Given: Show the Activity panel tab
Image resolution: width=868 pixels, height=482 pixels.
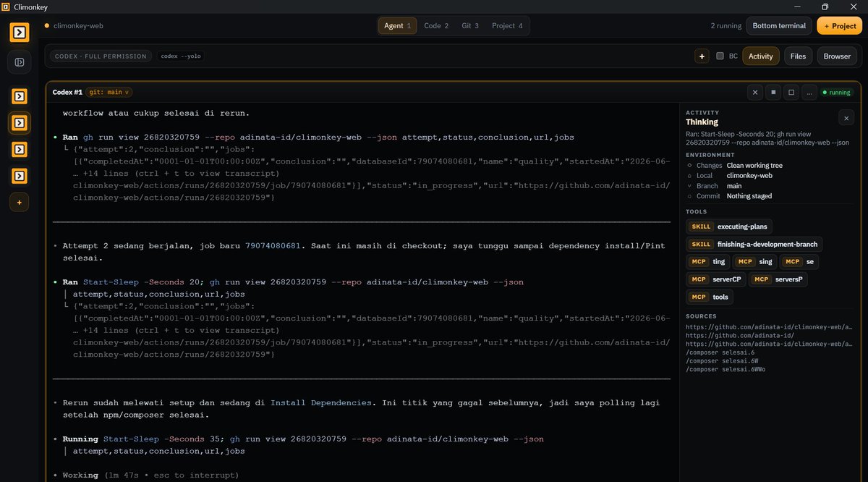Looking at the screenshot, I should 761,56.
